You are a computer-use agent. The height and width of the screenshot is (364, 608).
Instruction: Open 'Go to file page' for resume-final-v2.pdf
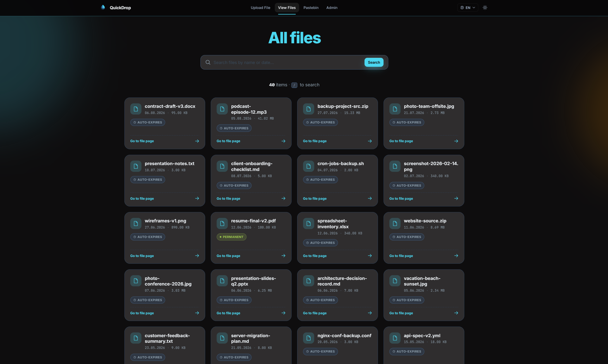228,256
